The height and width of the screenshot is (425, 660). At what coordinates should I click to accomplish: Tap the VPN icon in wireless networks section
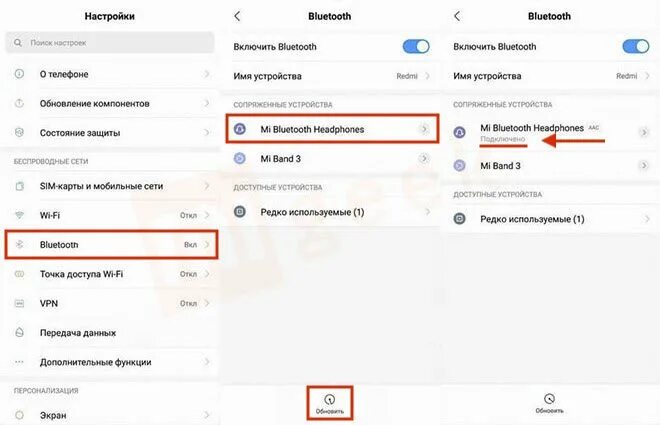19,303
